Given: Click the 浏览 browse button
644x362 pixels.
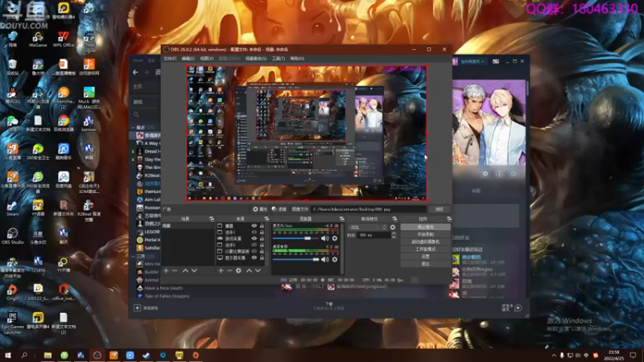Looking at the screenshot, I should (439, 209).
